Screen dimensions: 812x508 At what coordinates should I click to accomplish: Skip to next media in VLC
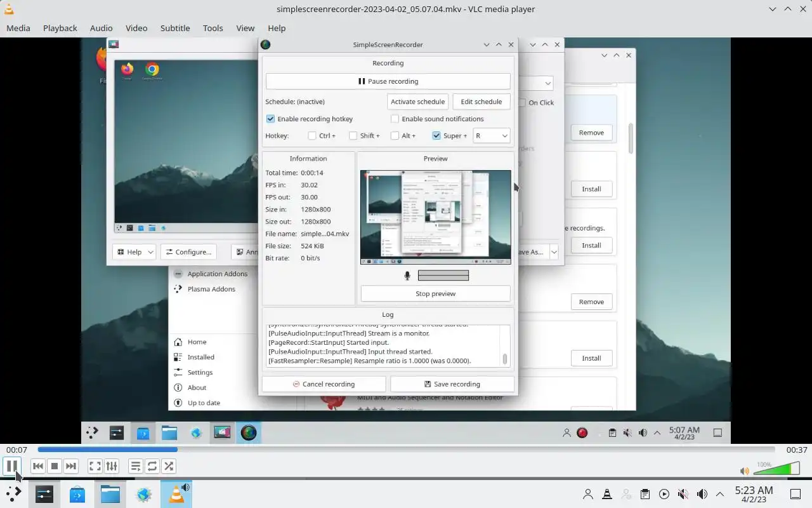tap(71, 466)
